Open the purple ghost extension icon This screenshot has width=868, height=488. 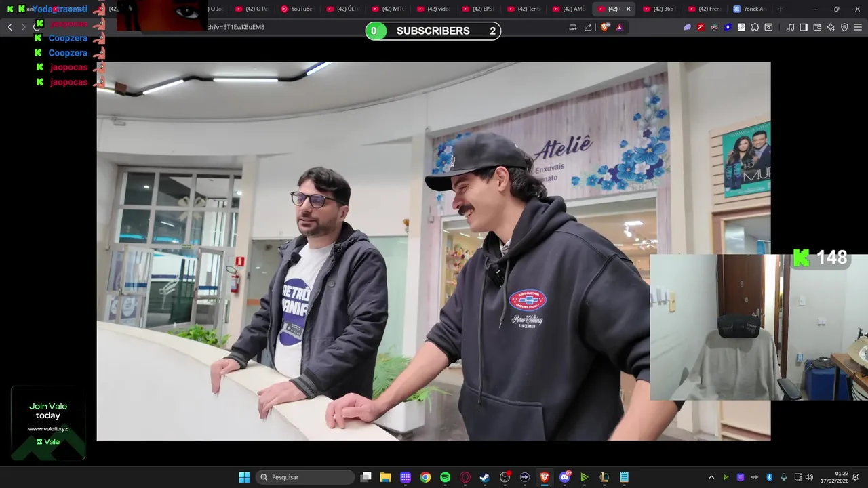[687, 27]
